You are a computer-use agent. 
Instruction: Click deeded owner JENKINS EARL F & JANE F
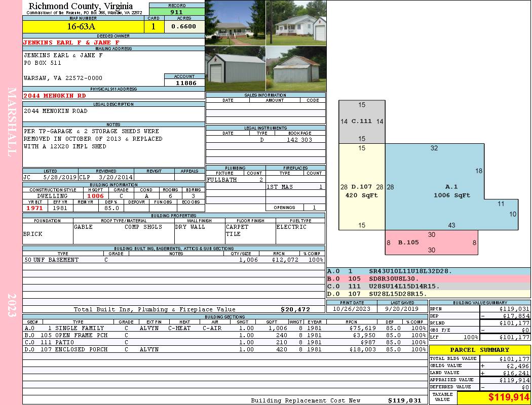[x=71, y=43]
